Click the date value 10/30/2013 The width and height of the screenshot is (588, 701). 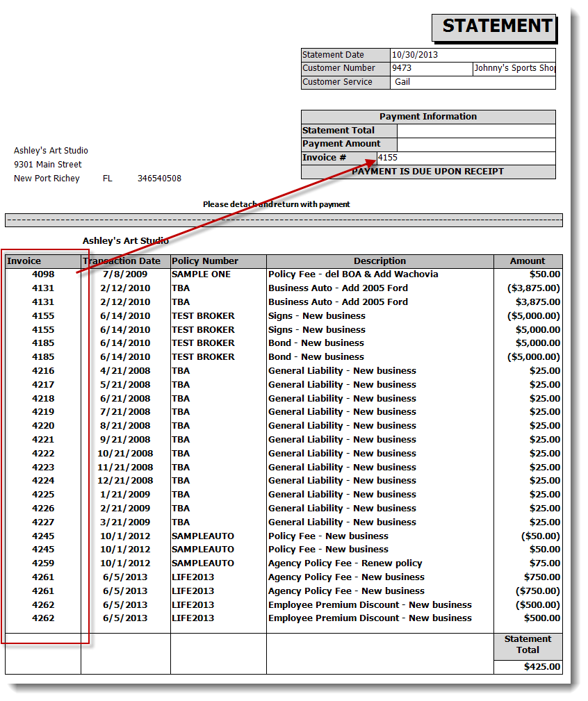(x=414, y=55)
